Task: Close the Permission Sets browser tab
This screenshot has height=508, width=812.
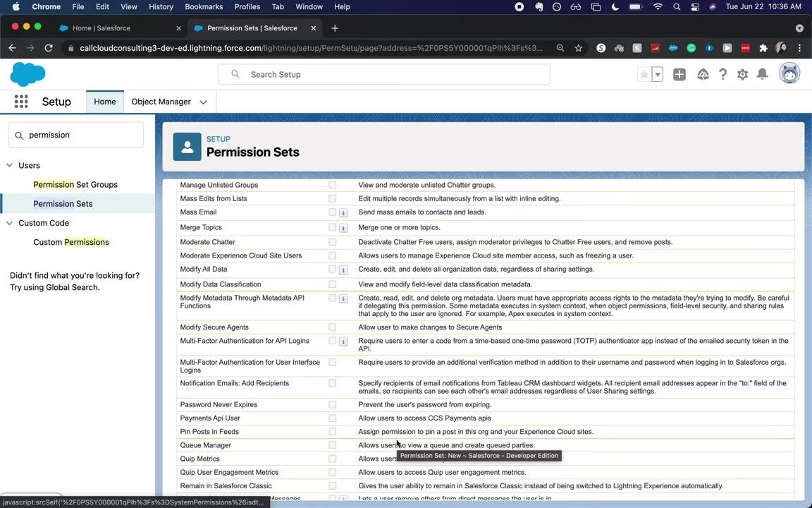Action: pyautogui.click(x=313, y=28)
